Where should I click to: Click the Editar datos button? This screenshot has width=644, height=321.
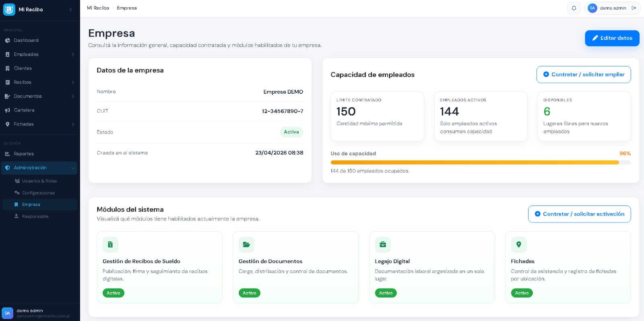click(x=612, y=38)
